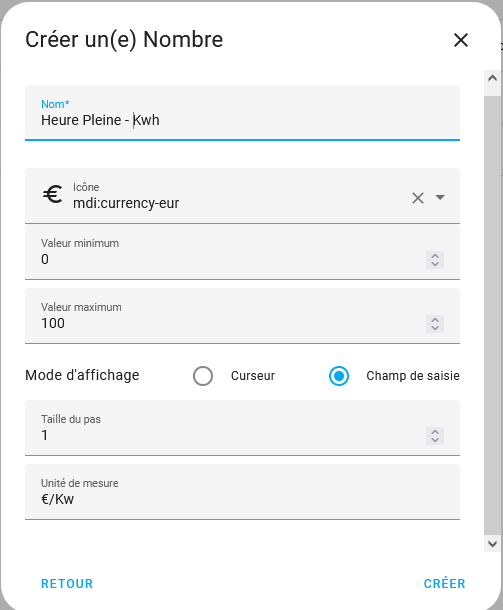Click the Nom text field
Image resolution: width=503 pixels, height=610 pixels.
point(242,113)
